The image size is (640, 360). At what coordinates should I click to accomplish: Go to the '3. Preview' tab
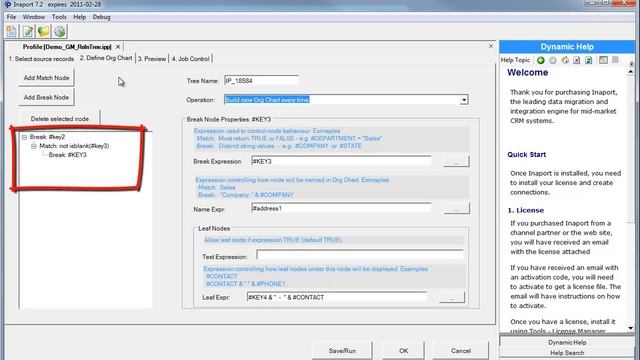coord(152,59)
